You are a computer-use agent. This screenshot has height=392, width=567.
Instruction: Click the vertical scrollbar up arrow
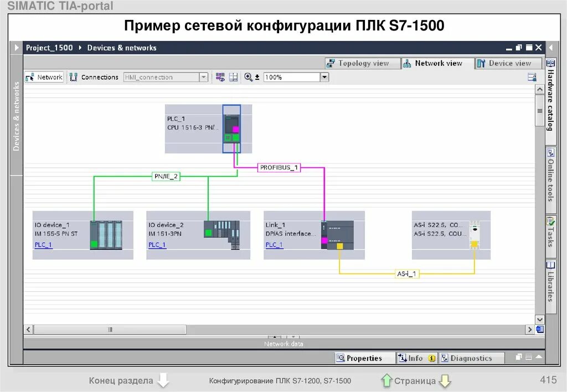pos(539,89)
